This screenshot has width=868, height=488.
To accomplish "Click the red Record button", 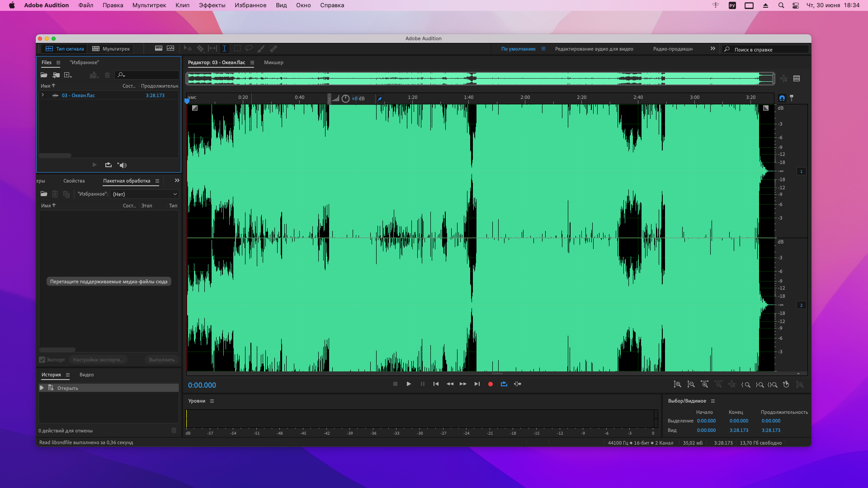I will [x=490, y=384].
